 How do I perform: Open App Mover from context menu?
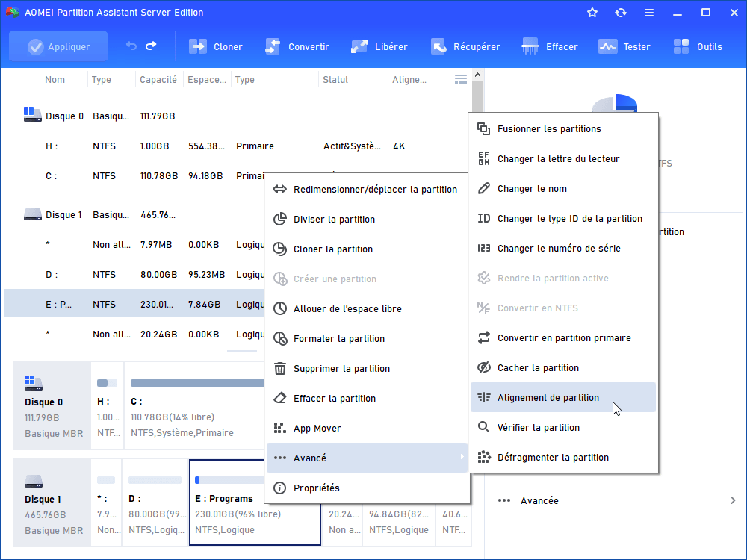tap(366, 428)
